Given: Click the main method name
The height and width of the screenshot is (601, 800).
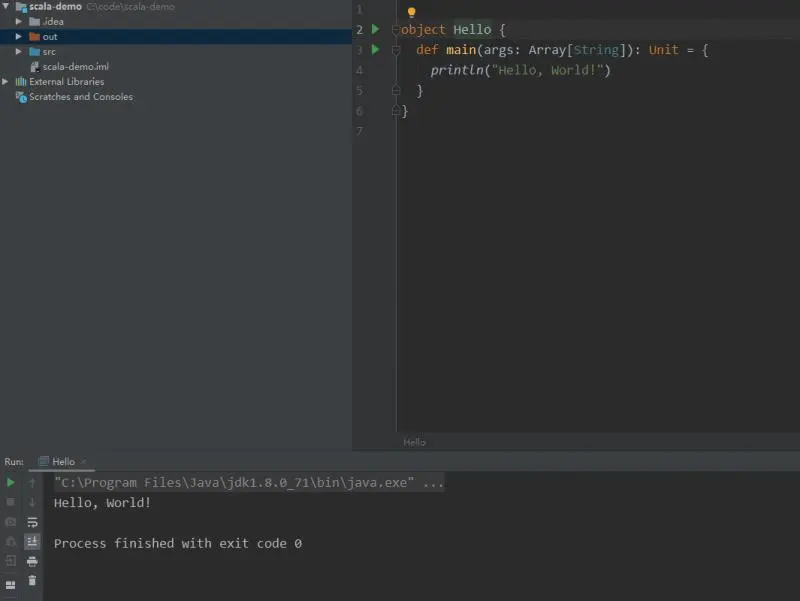Looking at the screenshot, I should tap(461, 49).
